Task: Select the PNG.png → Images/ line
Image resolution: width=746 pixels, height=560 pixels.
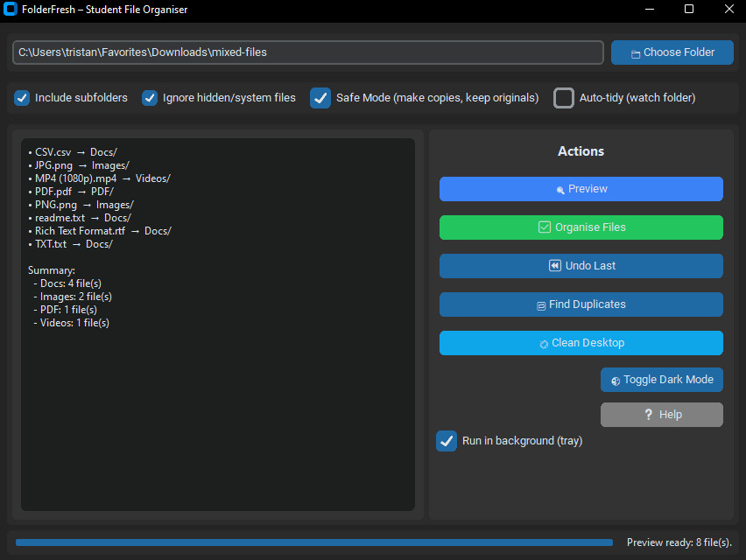Action: coord(81,205)
